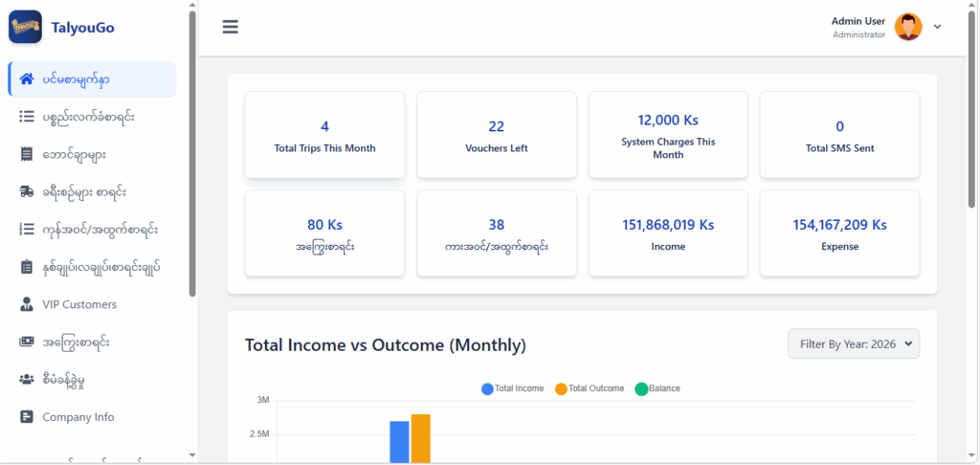
Task: Expand the Admin User chevron
Action: coord(938,27)
